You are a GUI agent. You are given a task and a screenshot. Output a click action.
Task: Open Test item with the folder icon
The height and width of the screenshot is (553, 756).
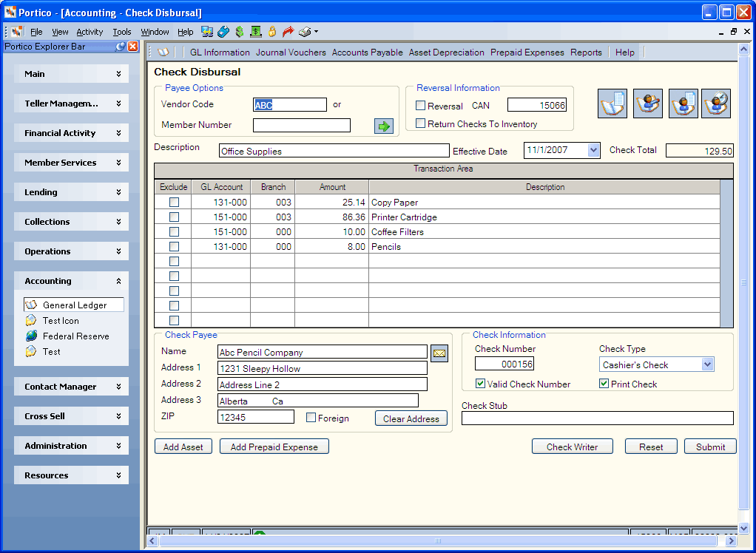[43, 351]
